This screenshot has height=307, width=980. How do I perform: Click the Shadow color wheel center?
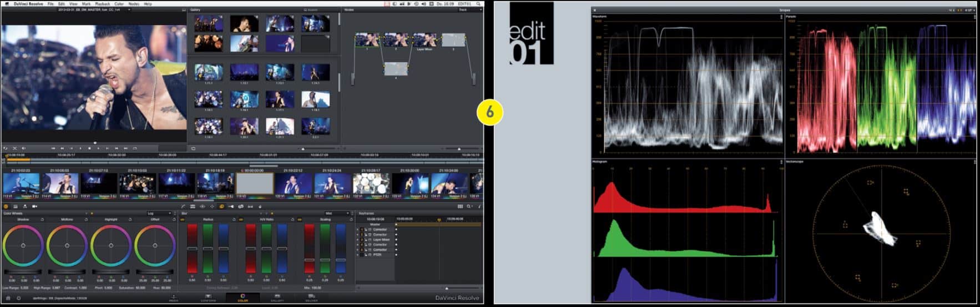pos(23,245)
